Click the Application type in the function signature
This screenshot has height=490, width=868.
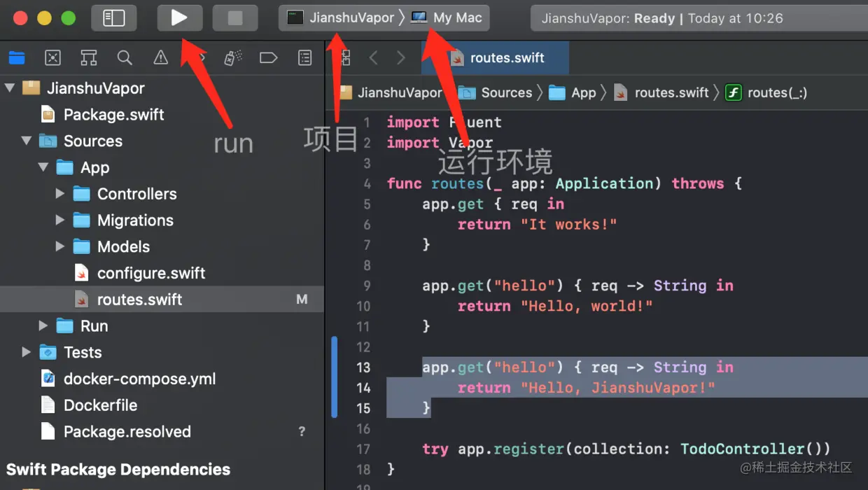coord(604,183)
